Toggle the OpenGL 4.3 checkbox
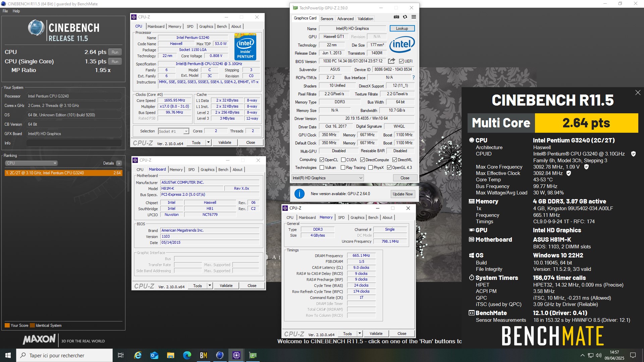The width and height of the screenshot is (644, 362). pos(389,168)
